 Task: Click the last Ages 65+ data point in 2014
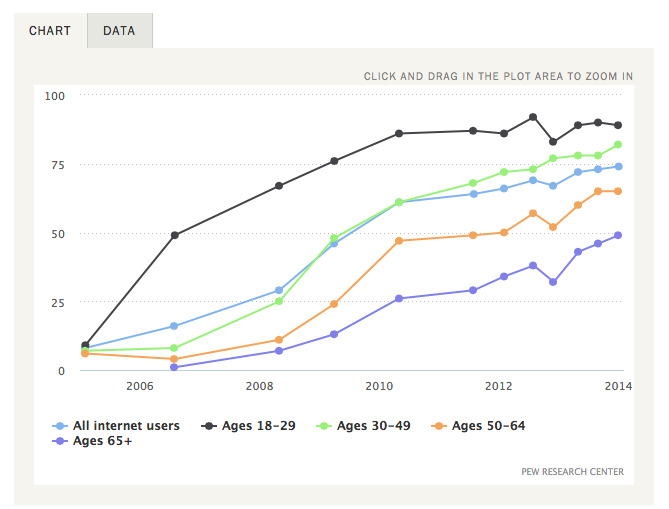coord(618,235)
